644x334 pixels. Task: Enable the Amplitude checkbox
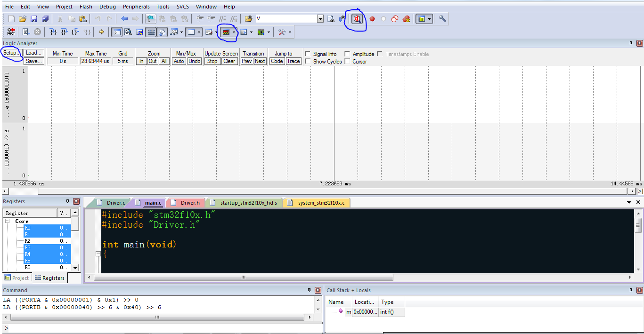click(x=347, y=54)
